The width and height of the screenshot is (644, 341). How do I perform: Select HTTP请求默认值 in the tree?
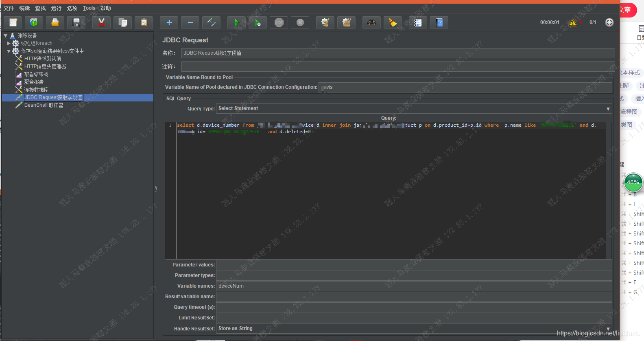pos(43,59)
